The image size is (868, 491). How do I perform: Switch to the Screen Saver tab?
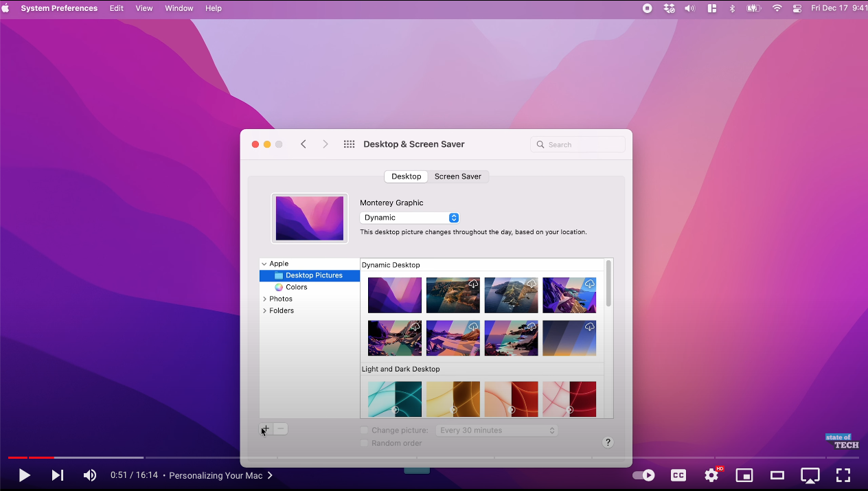click(458, 176)
